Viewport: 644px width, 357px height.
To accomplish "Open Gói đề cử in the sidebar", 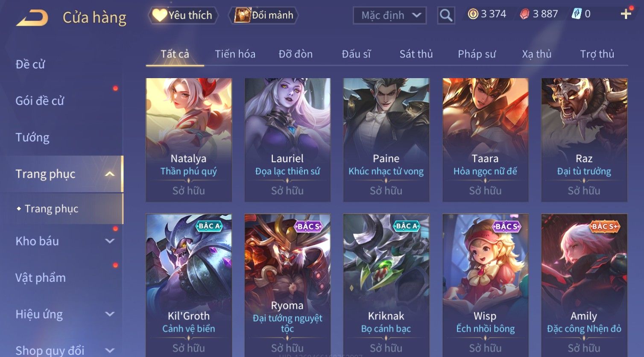I will (x=40, y=101).
